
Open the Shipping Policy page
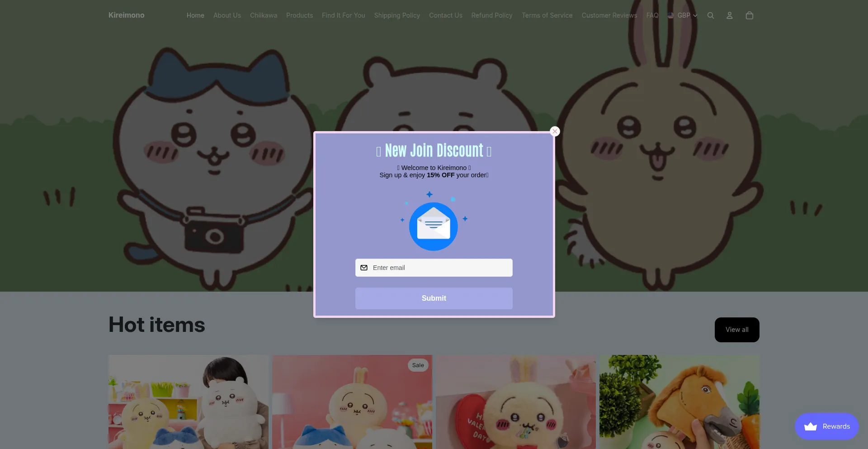[x=397, y=15]
